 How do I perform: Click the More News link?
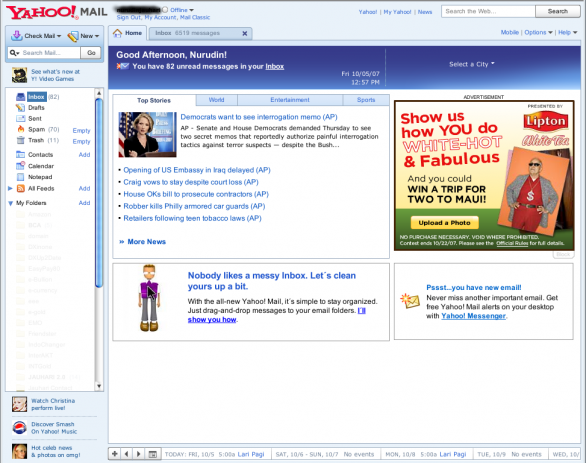(146, 242)
